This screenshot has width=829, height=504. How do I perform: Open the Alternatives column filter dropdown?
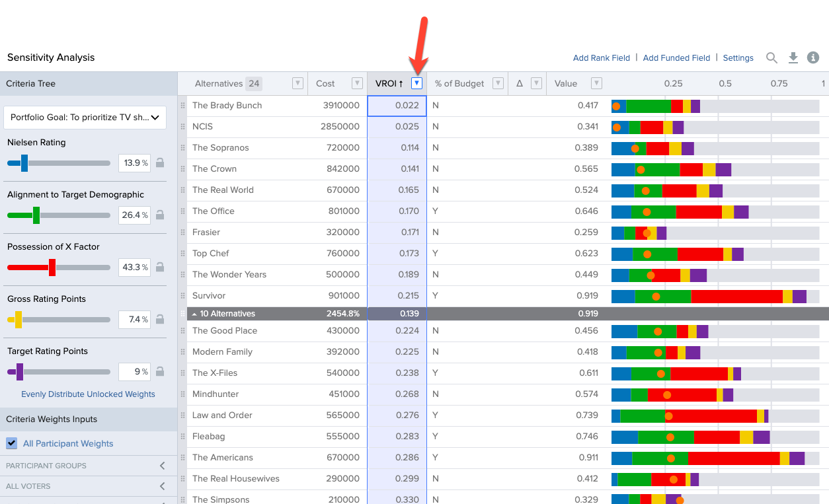297,83
